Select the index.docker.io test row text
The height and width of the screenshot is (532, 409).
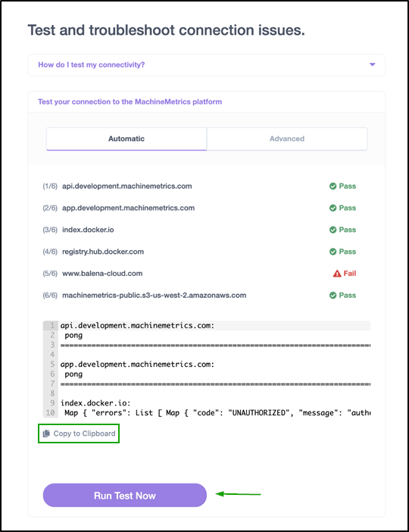point(88,230)
